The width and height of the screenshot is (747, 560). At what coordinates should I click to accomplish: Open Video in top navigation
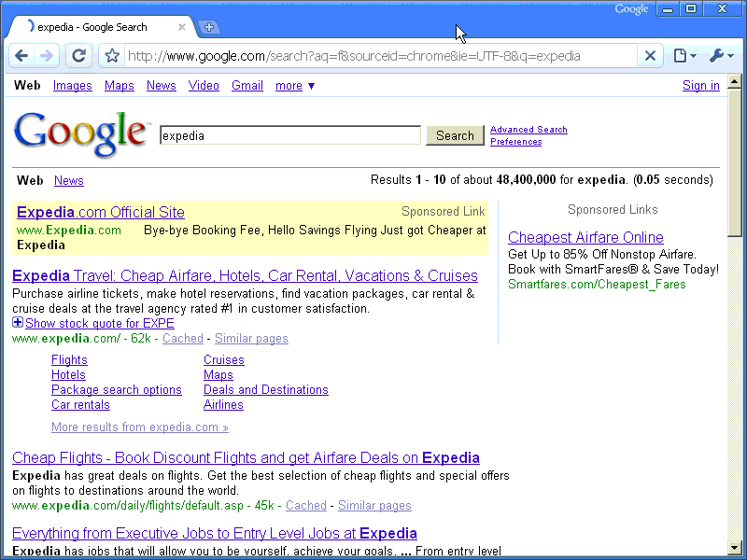tap(204, 86)
